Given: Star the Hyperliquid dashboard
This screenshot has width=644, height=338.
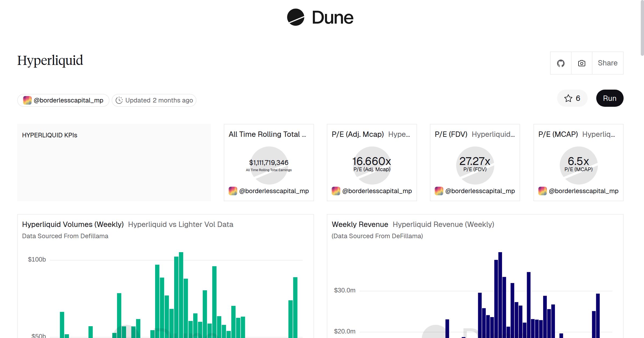Looking at the screenshot, I should [572, 98].
